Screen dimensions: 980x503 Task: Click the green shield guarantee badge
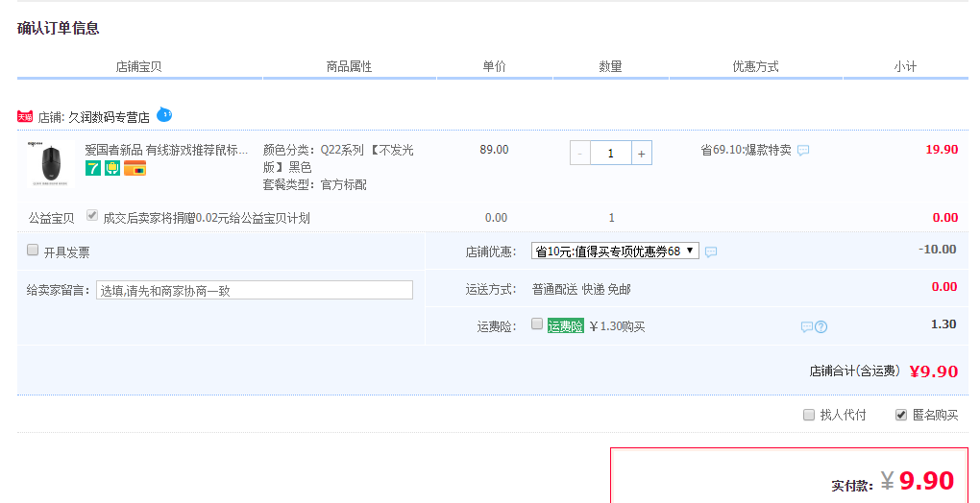coord(112,168)
